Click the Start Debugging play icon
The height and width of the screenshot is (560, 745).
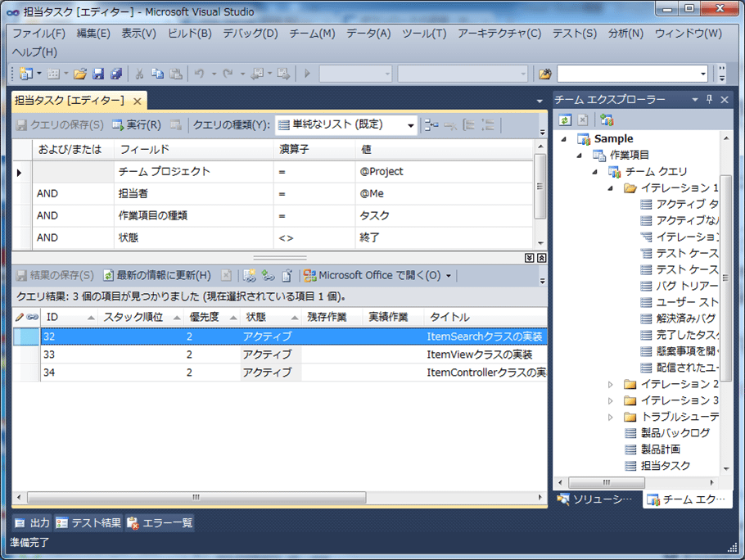coord(307,74)
